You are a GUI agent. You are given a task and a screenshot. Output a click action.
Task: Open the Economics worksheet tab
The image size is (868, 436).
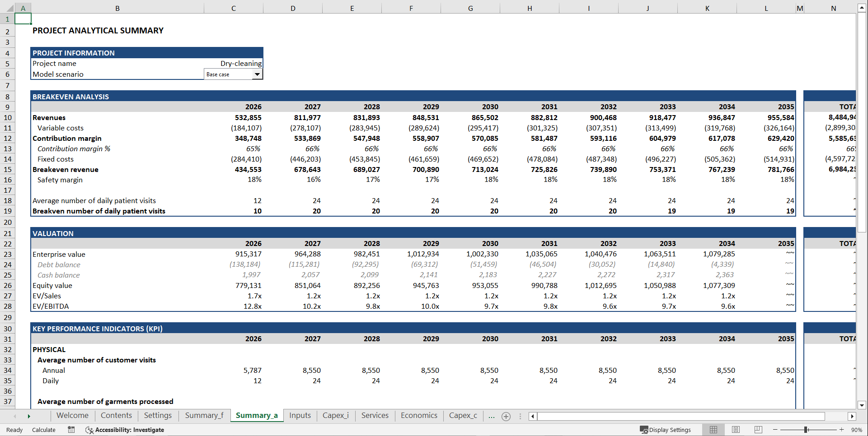pos(418,415)
